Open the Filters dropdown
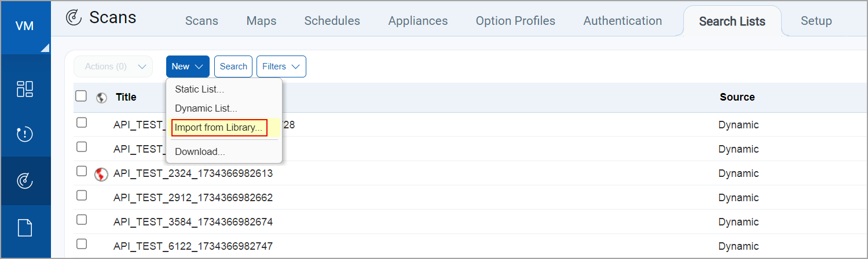This screenshot has height=259, width=868. point(281,66)
